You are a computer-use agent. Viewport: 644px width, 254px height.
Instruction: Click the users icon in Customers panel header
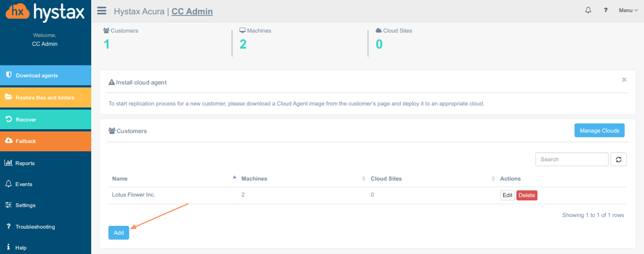click(x=112, y=131)
